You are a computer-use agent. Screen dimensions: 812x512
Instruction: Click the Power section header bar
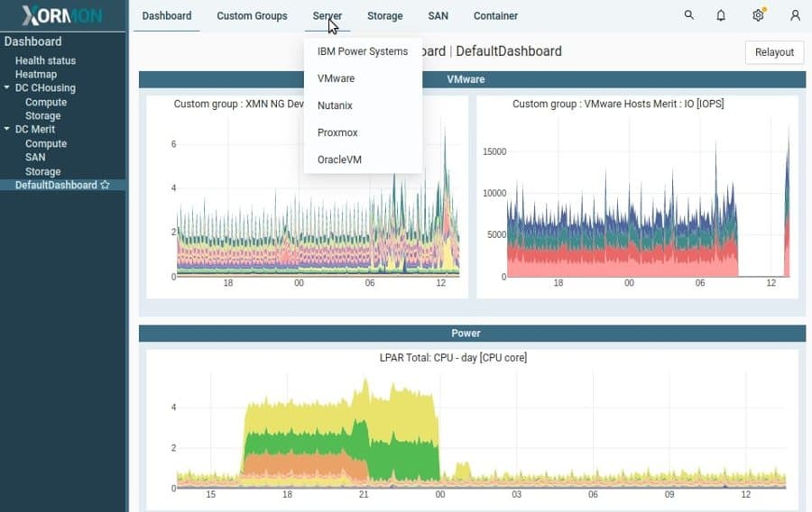point(472,333)
